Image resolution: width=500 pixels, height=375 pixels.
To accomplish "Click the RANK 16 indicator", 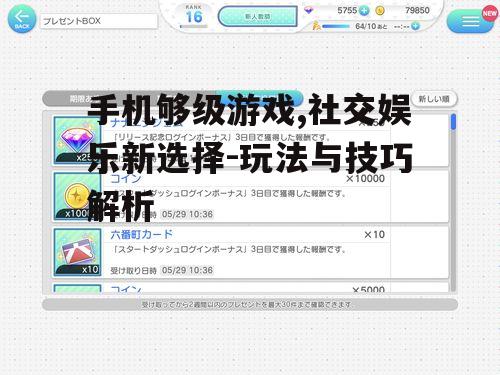I will click(194, 15).
